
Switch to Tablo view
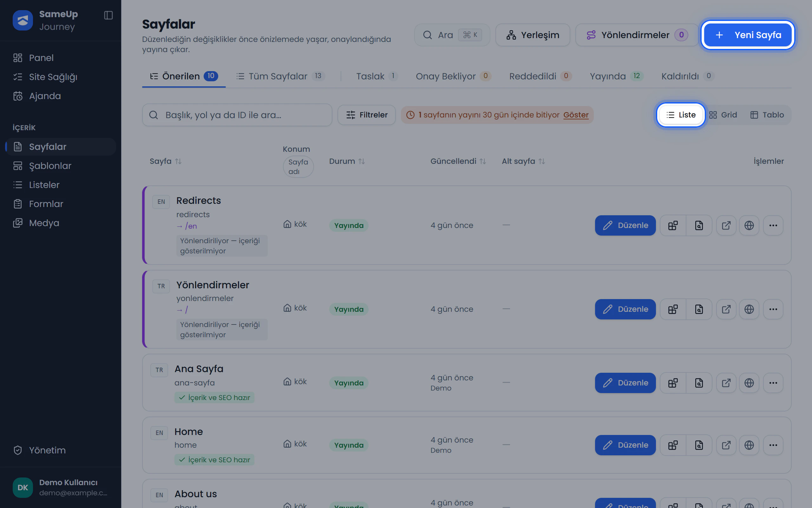point(767,115)
